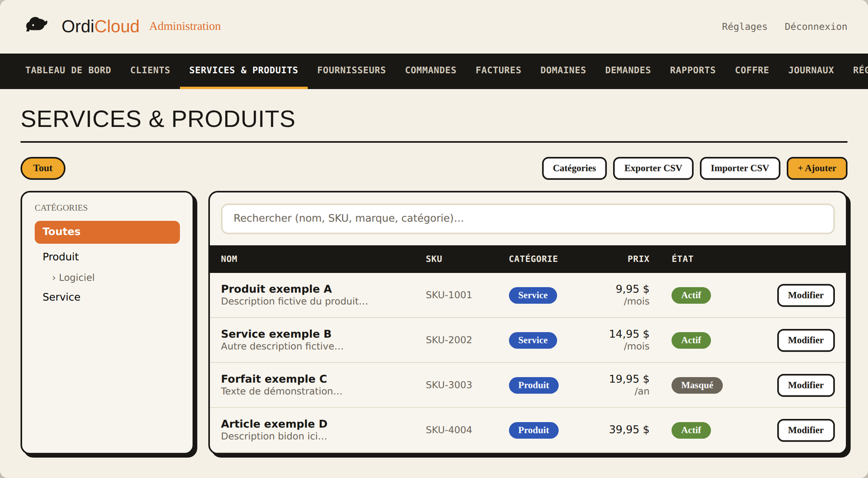868x478 pixels.
Task: Click Importer CSV button
Action: pyautogui.click(x=740, y=168)
